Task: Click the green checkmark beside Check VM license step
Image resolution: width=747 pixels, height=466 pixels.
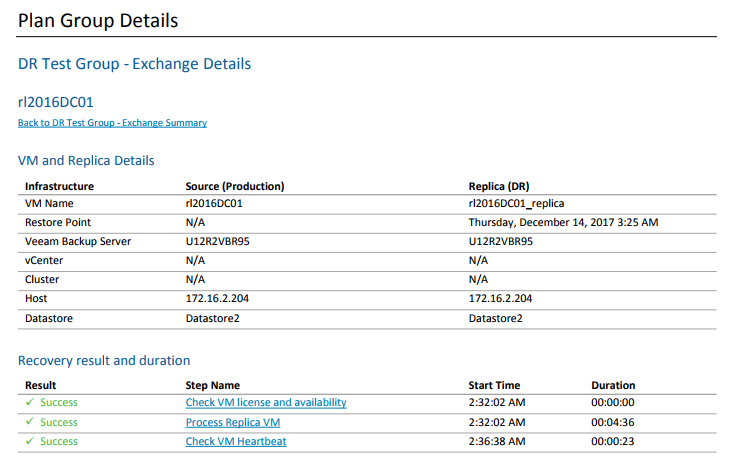Action: tap(29, 402)
